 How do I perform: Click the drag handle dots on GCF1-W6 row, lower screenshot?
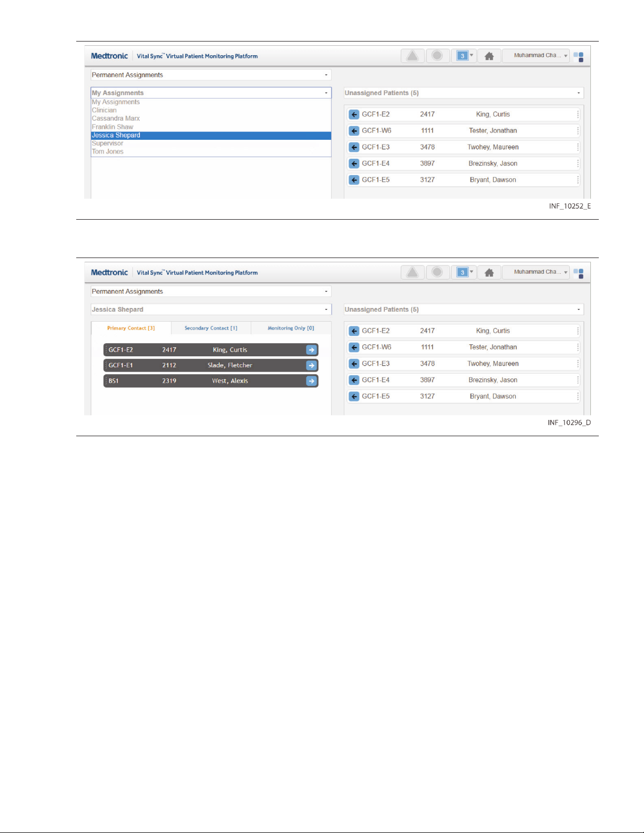coord(578,347)
